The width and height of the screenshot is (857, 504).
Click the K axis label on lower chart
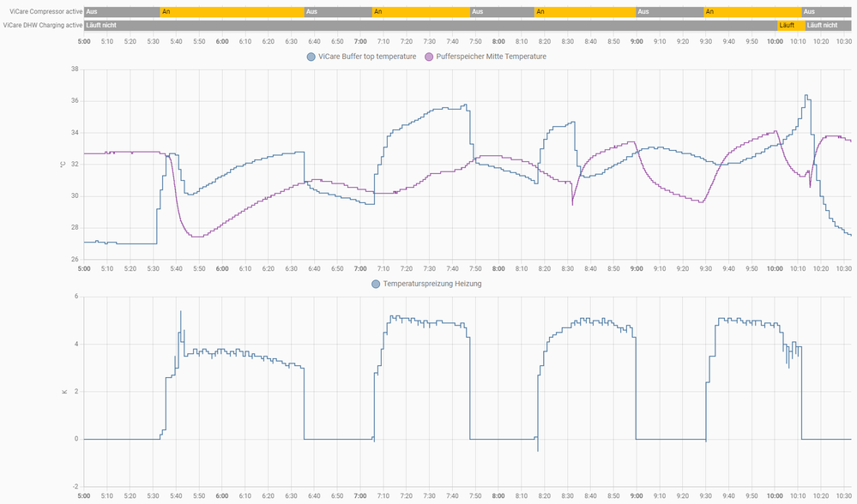[63, 392]
